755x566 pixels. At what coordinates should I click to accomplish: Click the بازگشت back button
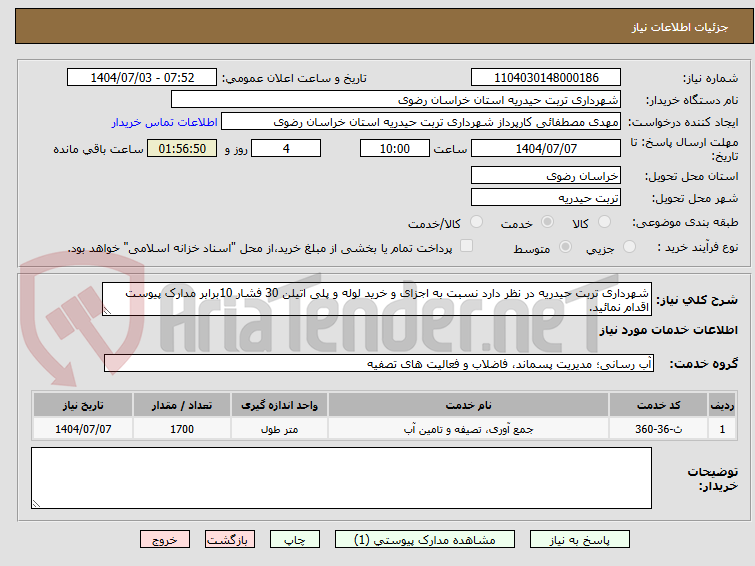[230, 540]
